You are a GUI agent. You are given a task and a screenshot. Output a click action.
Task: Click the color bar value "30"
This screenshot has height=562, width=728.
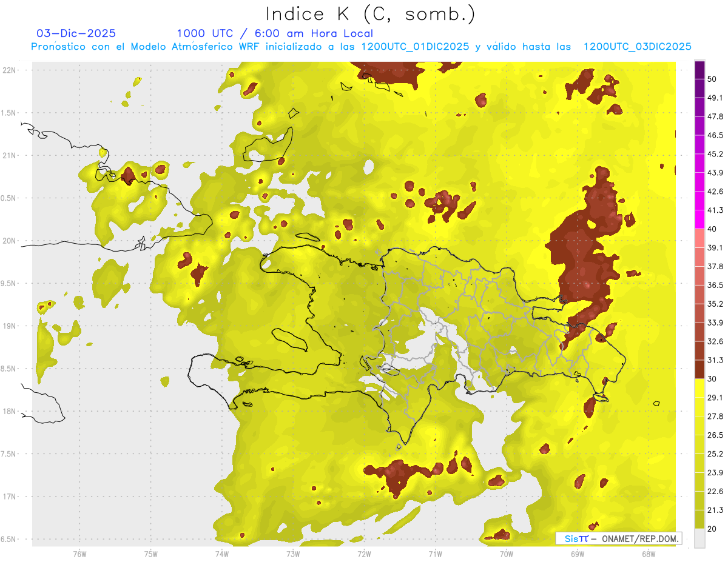coord(713,379)
